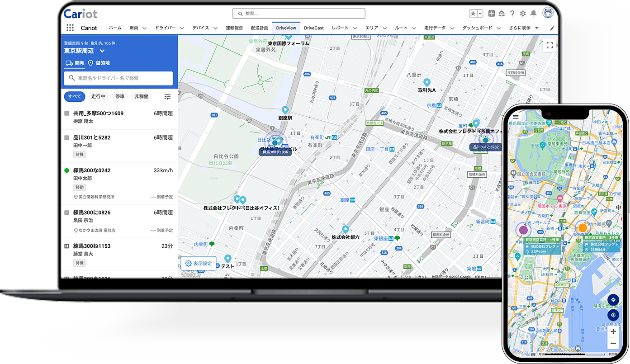Viewport: 630px width, 364px height.
Task: Click the 品川301と5282 vehicle label on map
Action: 486,147
